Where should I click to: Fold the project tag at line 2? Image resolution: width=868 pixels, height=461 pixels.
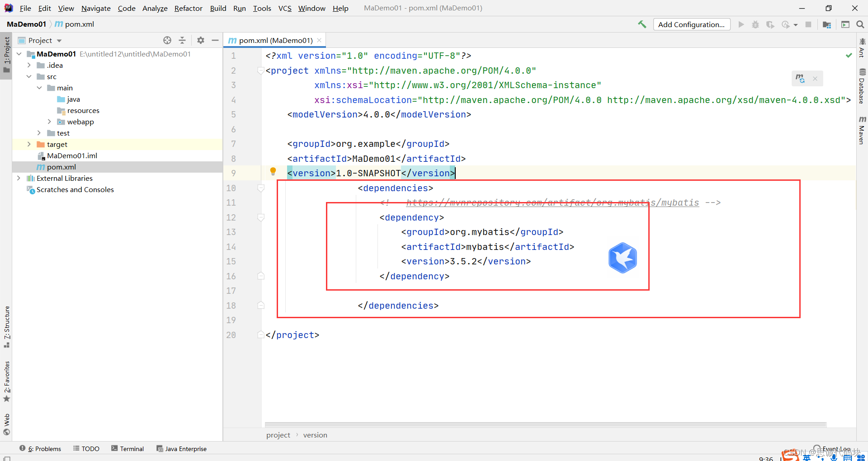[261, 71]
